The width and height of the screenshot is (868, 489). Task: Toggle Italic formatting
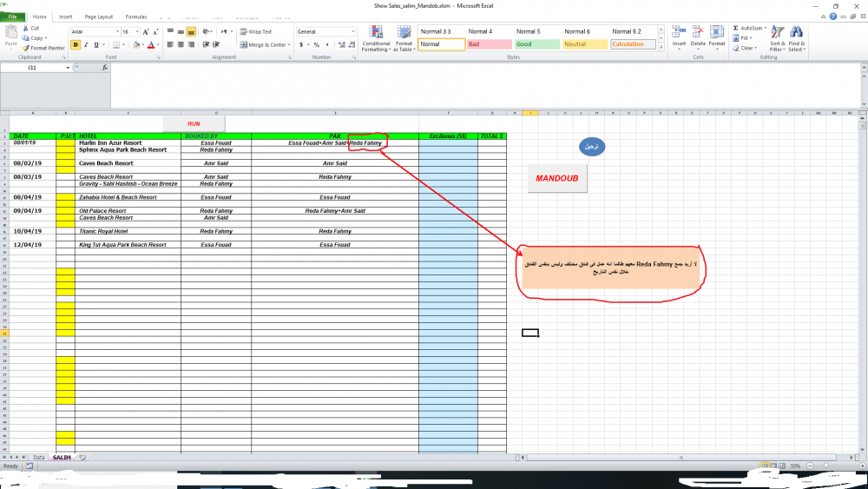[86, 45]
